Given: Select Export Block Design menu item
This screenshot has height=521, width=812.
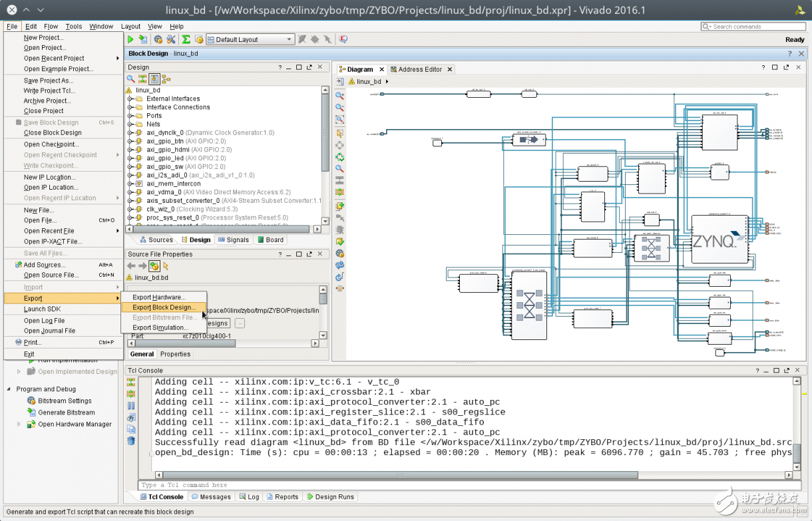Looking at the screenshot, I should click(x=164, y=307).
